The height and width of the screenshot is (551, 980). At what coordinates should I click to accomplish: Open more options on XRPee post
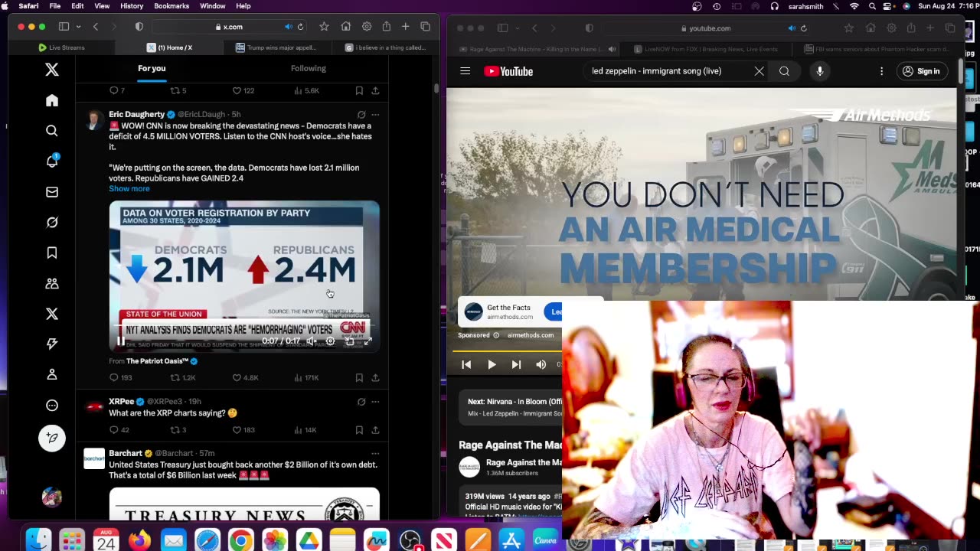tap(375, 402)
